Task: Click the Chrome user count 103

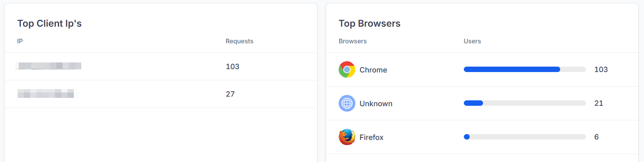Action: click(x=601, y=70)
